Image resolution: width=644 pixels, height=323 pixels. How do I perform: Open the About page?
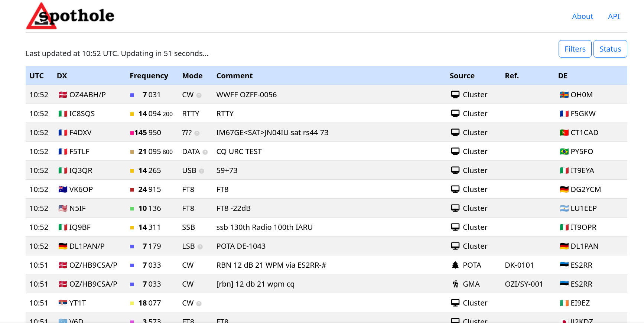pyautogui.click(x=582, y=16)
